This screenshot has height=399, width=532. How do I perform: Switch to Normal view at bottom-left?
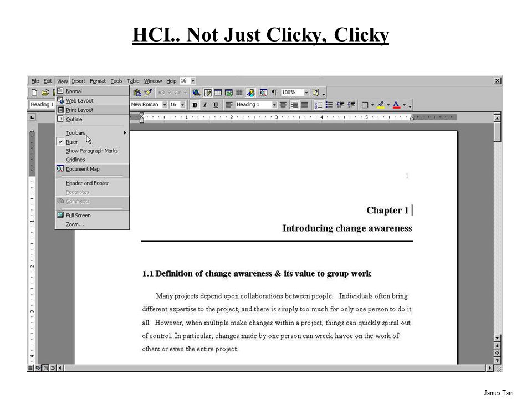point(30,368)
